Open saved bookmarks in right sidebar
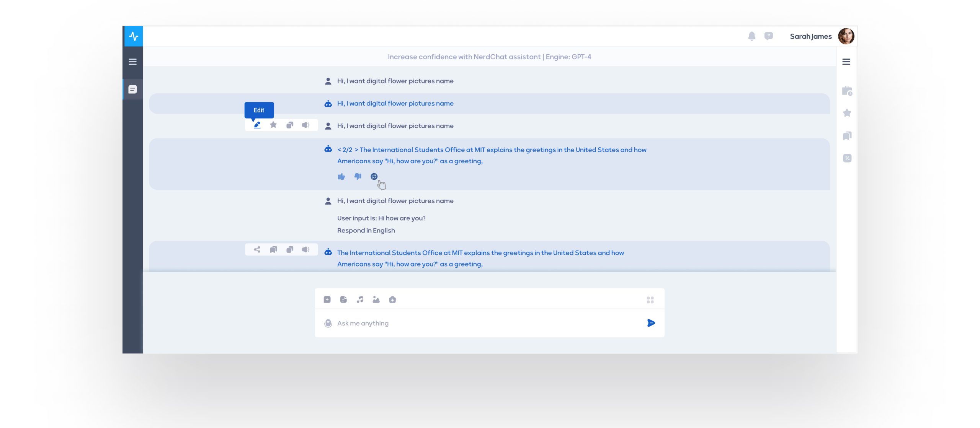This screenshot has height=428, width=980. click(847, 136)
